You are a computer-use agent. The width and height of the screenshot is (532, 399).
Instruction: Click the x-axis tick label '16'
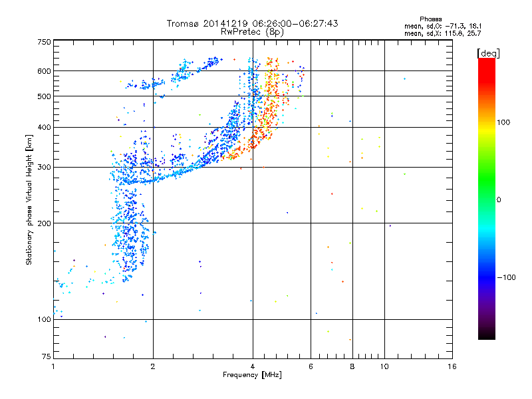452,366
